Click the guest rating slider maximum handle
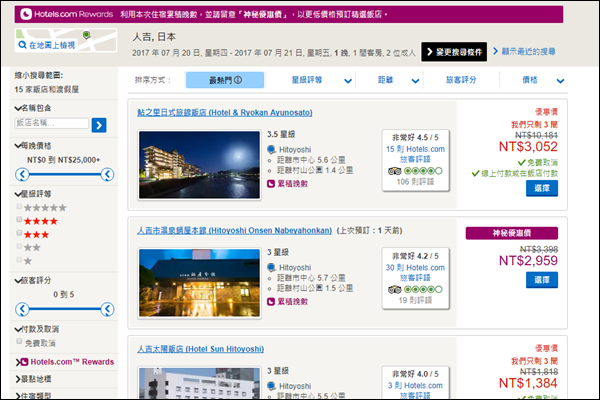This screenshot has height=400, width=600. tap(108, 309)
